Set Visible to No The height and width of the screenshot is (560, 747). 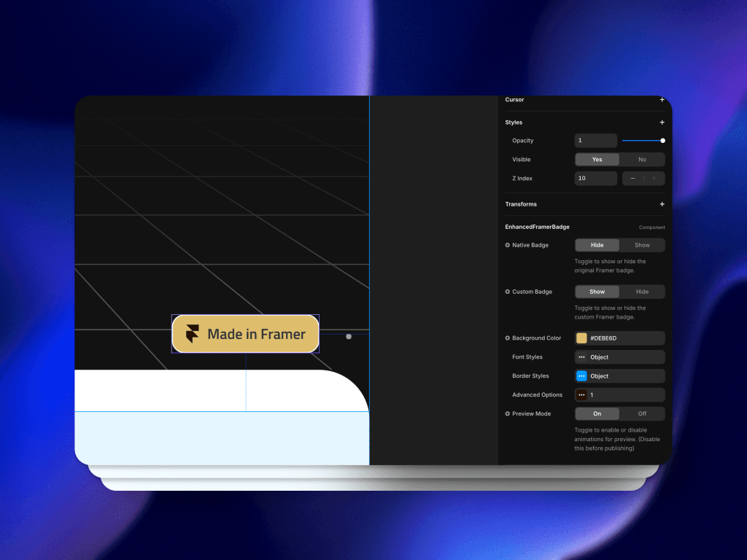(x=642, y=160)
